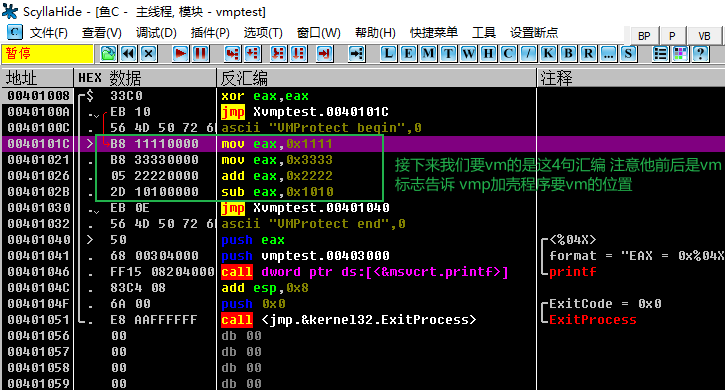Open the 查看(V) menu

102,33
